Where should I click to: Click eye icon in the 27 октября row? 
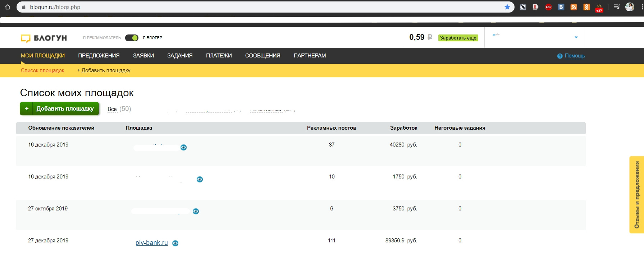point(196,211)
